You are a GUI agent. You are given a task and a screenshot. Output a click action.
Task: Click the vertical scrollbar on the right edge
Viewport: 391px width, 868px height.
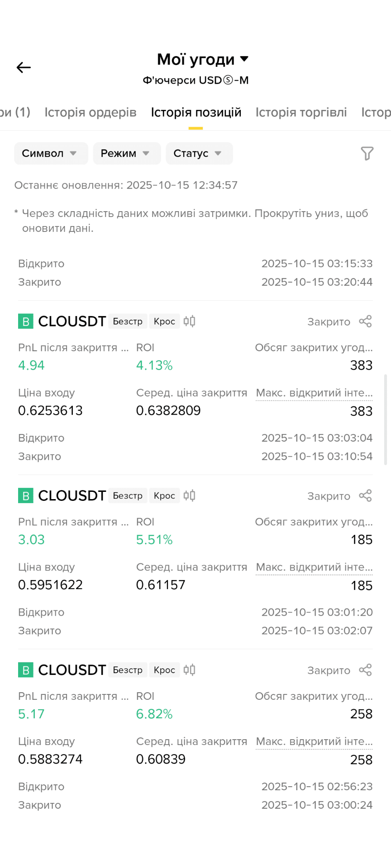coord(385,419)
